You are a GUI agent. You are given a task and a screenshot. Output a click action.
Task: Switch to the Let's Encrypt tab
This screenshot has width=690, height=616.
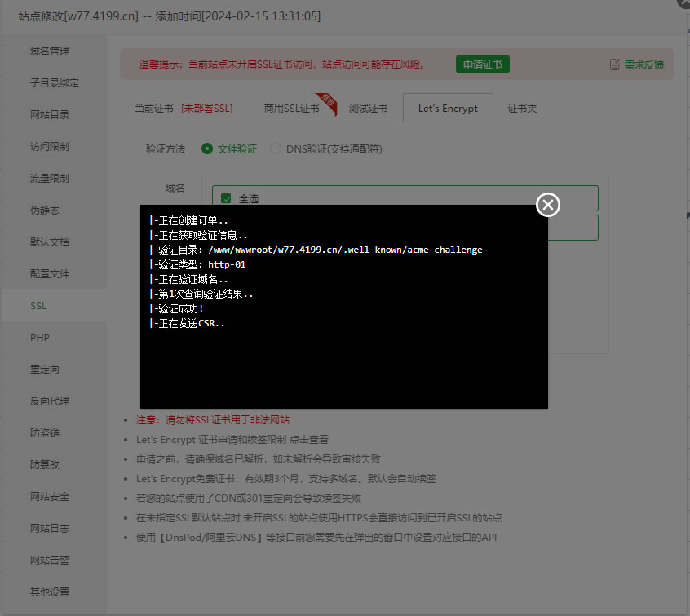point(448,107)
